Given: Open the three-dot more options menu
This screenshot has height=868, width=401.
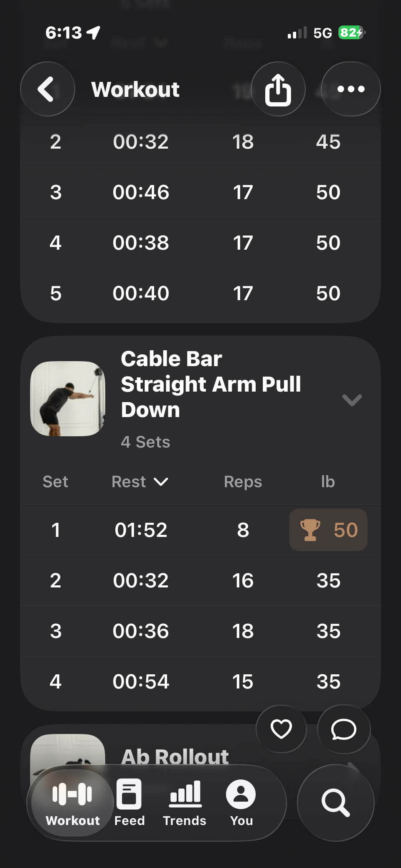Looking at the screenshot, I should 350,89.
